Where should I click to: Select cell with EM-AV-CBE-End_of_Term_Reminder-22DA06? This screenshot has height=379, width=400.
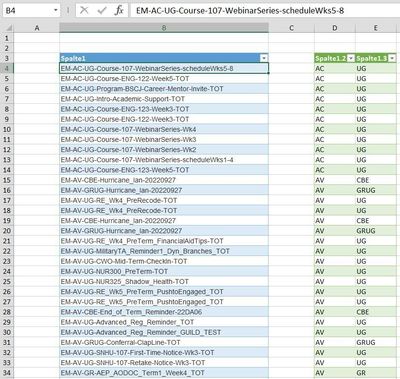pos(164,312)
